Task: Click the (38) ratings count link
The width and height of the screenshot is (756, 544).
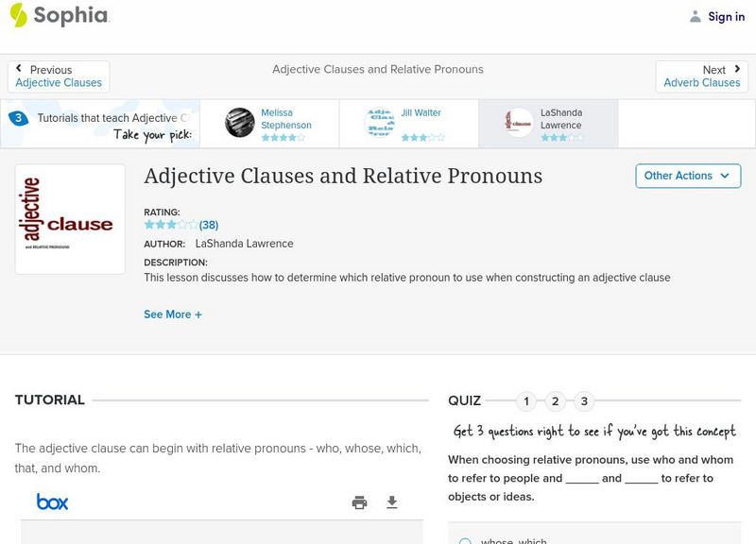Action: pos(209,225)
